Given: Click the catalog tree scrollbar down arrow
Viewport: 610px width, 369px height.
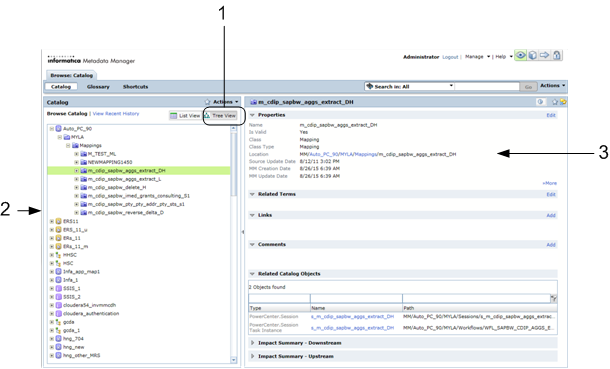Looking at the screenshot, I should coord(233,360).
